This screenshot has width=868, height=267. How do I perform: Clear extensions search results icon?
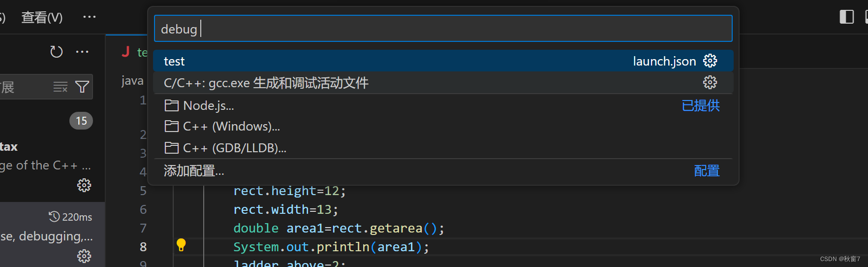tap(61, 87)
